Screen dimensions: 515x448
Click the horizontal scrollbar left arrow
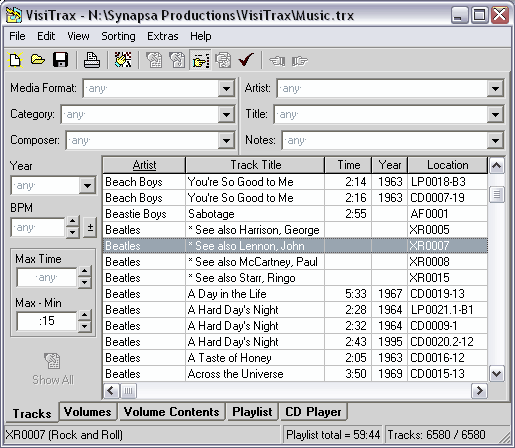tap(111, 391)
